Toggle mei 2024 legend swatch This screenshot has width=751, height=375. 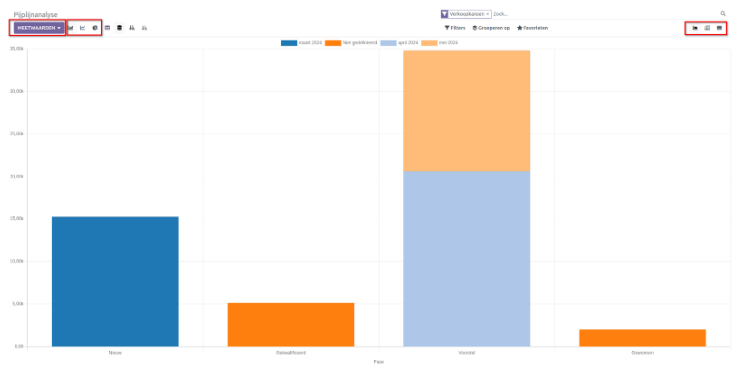(429, 43)
